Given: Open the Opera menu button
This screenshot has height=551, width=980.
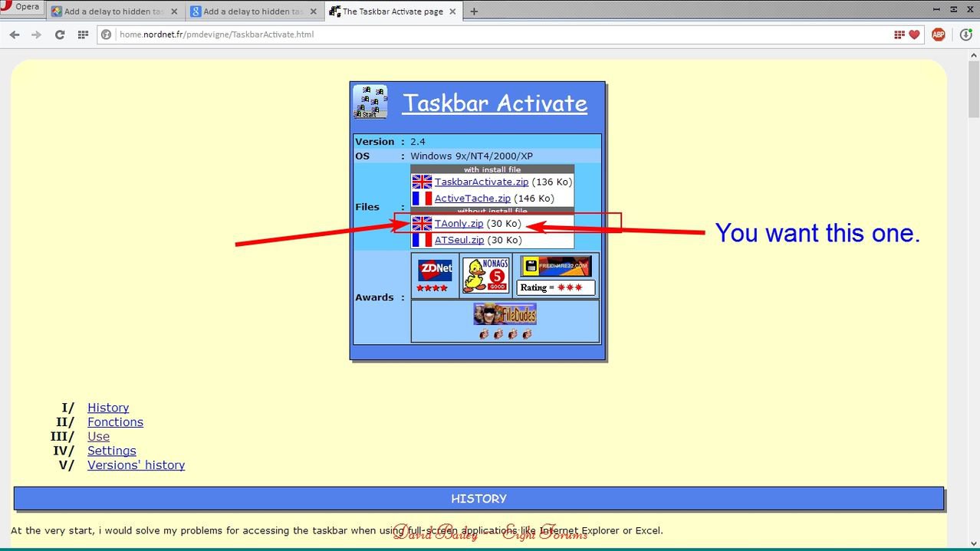Looking at the screenshot, I should (21, 8).
